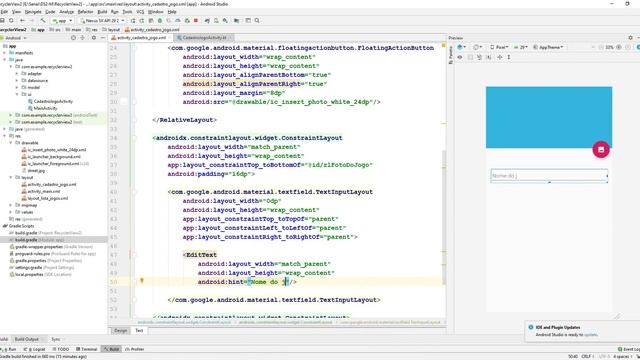
Task: Open the design surface layers dropdown in Preview
Action: [462, 47]
